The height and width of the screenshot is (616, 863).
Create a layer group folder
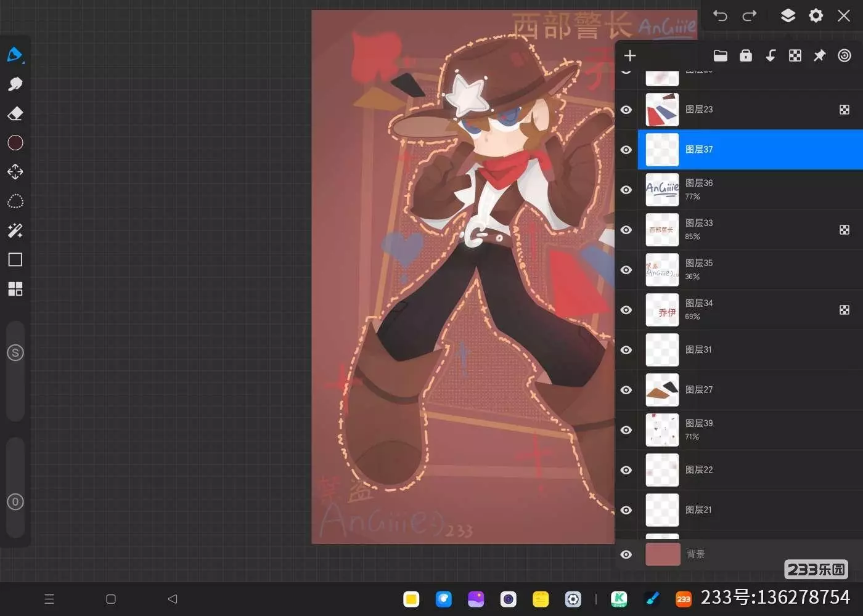720,56
